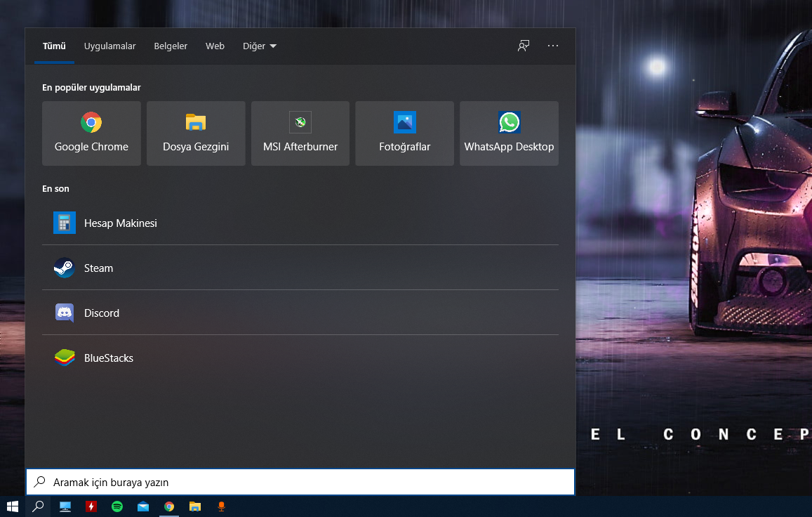Open the three-dot options menu
The image size is (812, 517).
pos(553,46)
